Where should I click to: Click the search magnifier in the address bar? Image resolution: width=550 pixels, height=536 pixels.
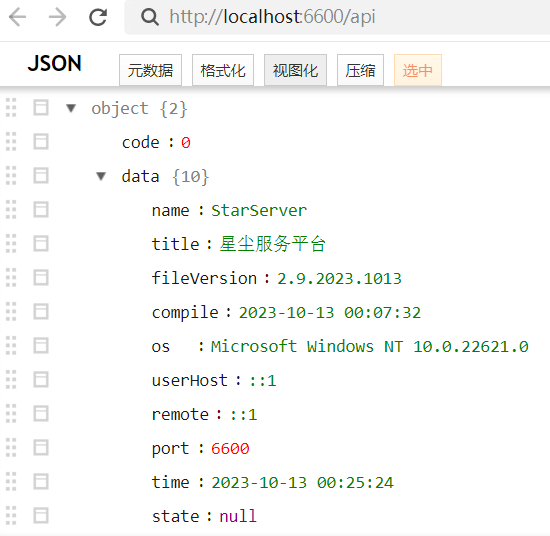click(150, 17)
